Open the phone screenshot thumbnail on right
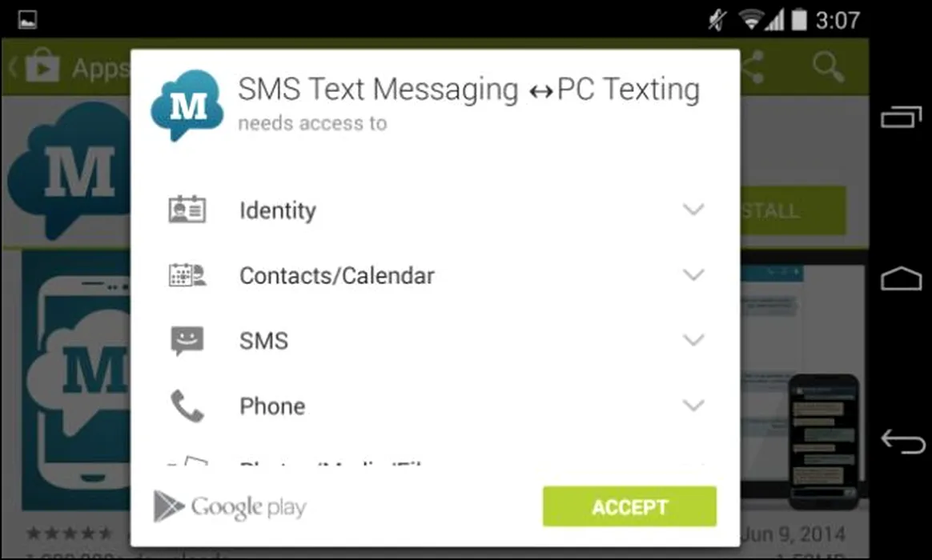Viewport: 932px width, 560px height. (x=823, y=442)
